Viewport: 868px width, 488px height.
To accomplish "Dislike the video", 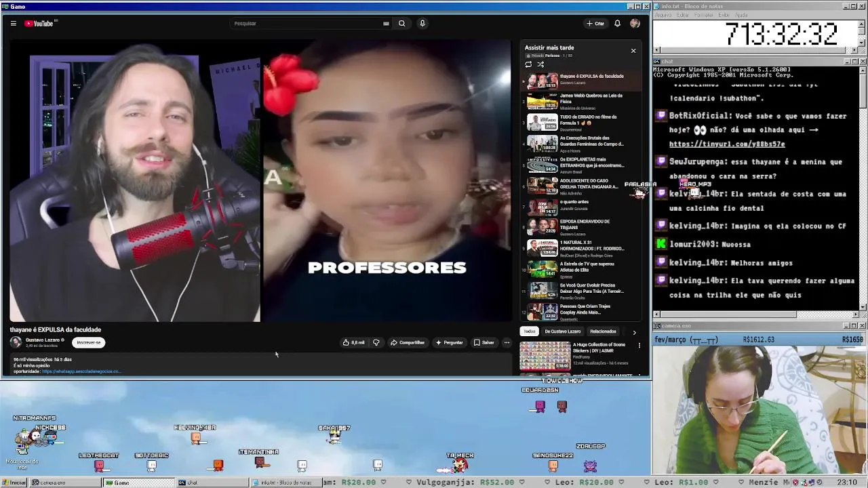I will (376, 342).
